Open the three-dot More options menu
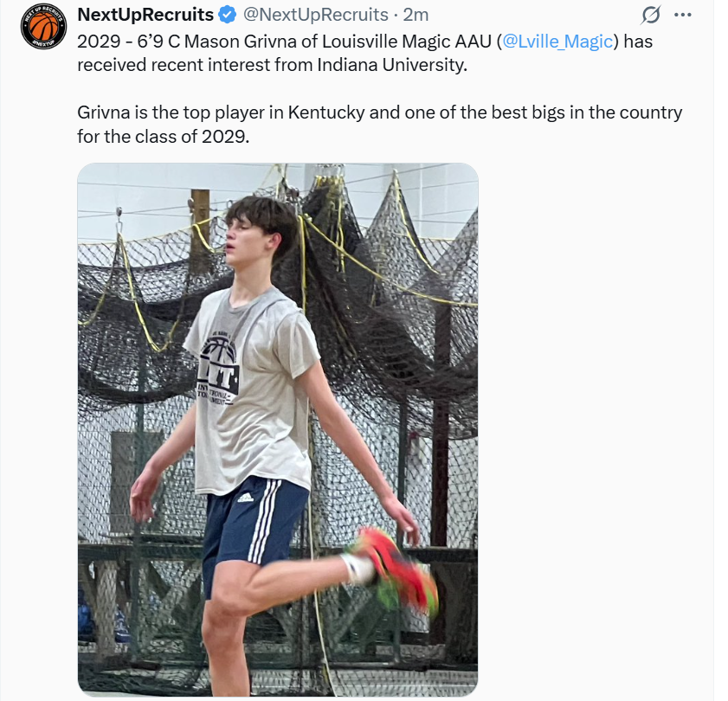Image resolution: width=728 pixels, height=701 pixels. [683, 16]
